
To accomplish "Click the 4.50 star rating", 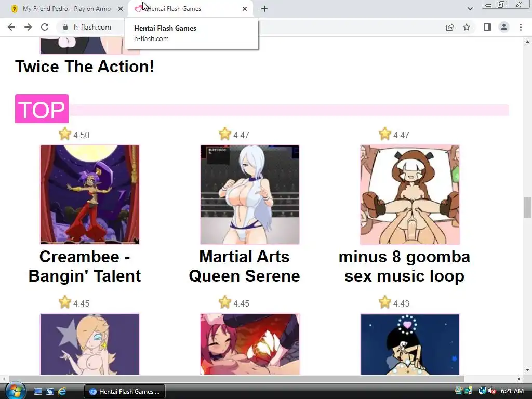I will (x=74, y=135).
